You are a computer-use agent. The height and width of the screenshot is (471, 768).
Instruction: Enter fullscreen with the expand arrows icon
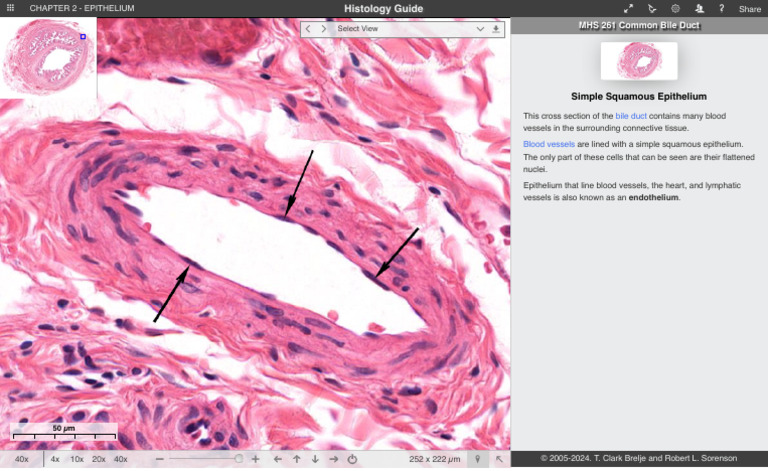[628, 8]
